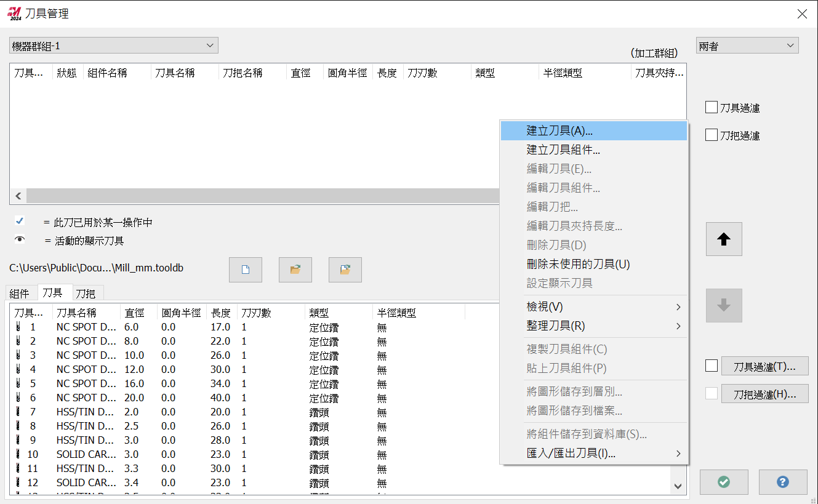
Task: Click the eye legend icon for displayed tool
Action: click(20, 240)
